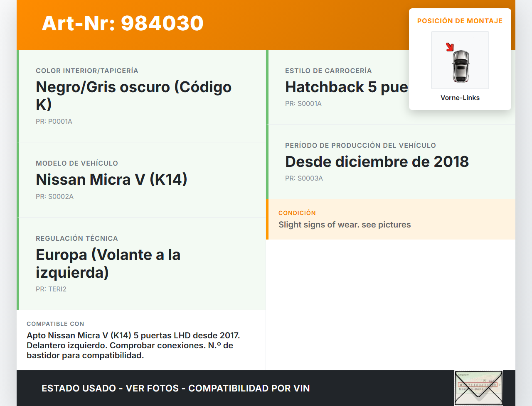Click the POSICIÓN DE MONTAJE card
This screenshot has height=406, width=532.
pos(460,58)
